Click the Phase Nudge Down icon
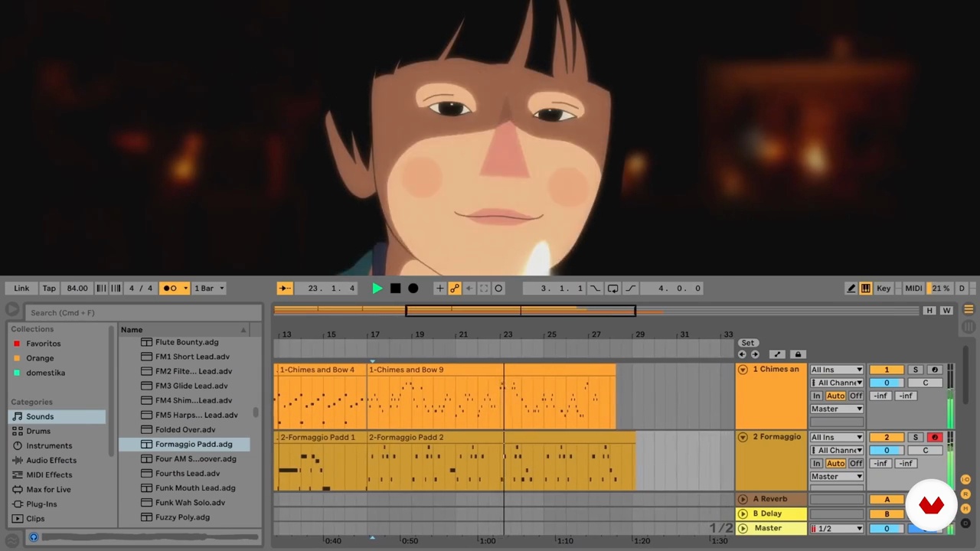 coord(101,289)
